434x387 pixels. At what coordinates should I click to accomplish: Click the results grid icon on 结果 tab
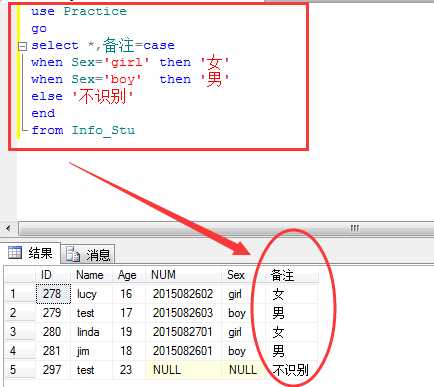point(15,253)
